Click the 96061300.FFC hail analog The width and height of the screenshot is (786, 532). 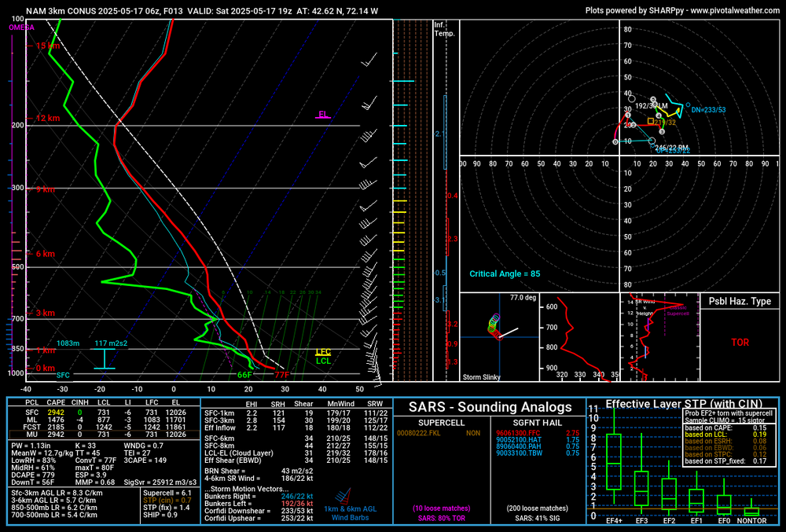point(518,433)
